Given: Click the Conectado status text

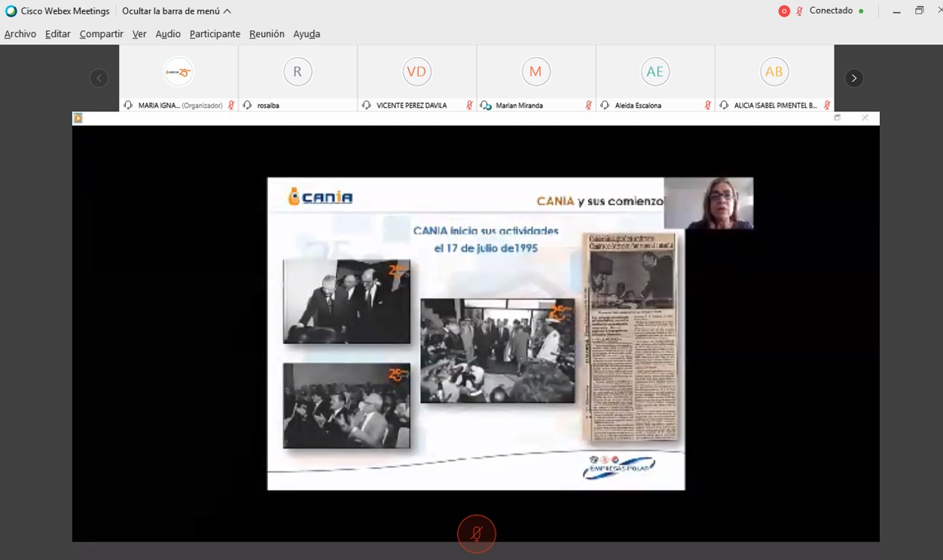Looking at the screenshot, I should tap(831, 11).
